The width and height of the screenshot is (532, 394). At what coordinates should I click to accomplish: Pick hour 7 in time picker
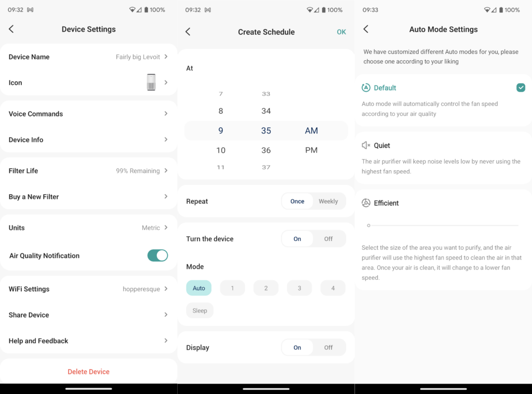221,94
